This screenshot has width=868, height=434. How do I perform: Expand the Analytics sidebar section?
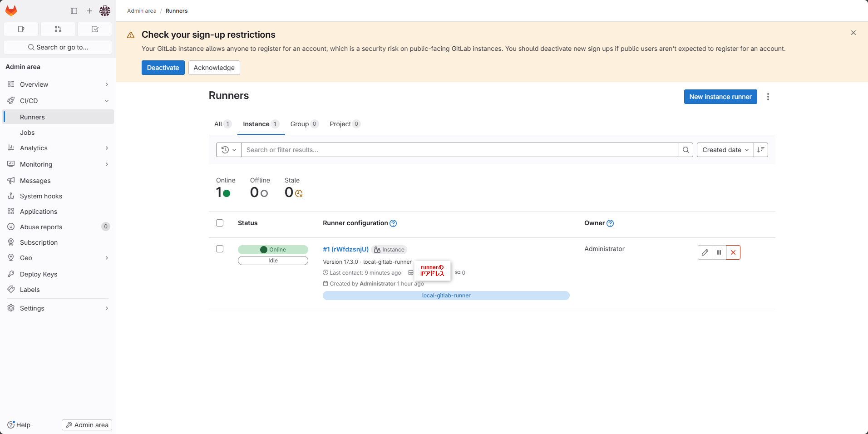click(106, 148)
